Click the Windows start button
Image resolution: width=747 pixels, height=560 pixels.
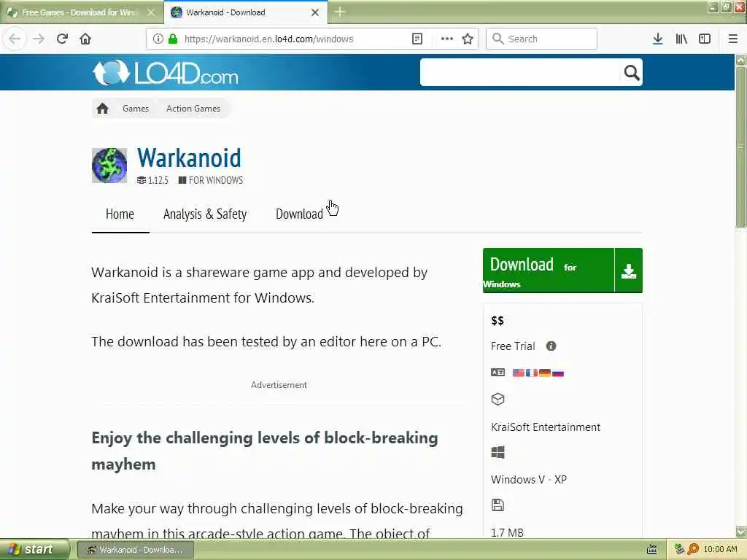pyautogui.click(x=34, y=550)
